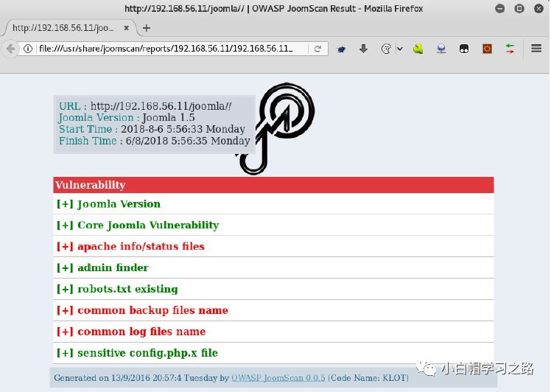
Task: Expand sensitive config.php.x file section
Action: (273, 353)
